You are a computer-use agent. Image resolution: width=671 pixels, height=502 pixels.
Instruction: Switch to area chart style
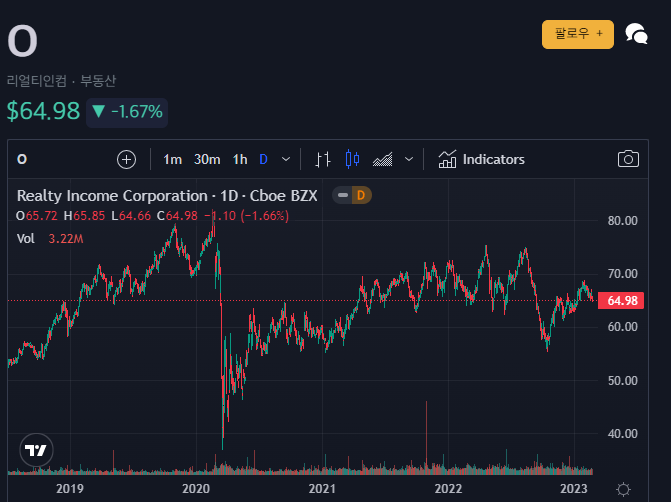pos(383,160)
